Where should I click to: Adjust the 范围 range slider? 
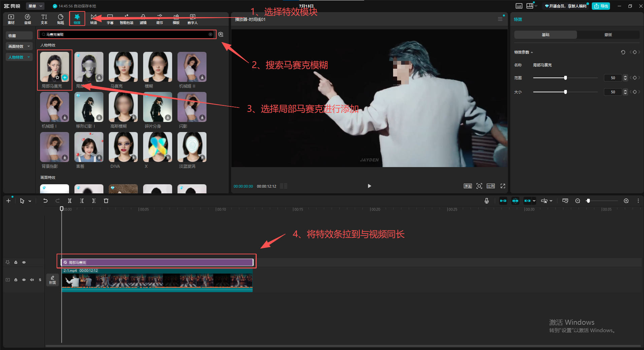565,78
